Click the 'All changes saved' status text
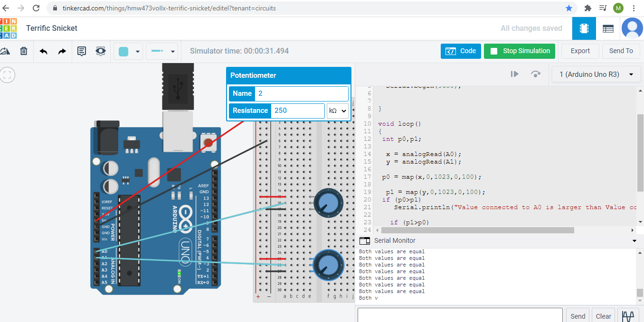The height and width of the screenshot is (322, 644). point(531,28)
